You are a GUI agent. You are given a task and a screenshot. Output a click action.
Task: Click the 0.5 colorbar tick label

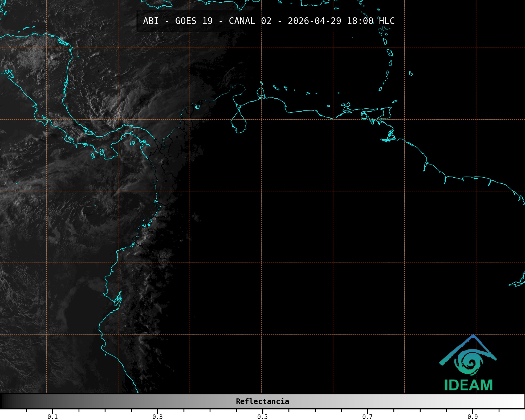click(262, 417)
